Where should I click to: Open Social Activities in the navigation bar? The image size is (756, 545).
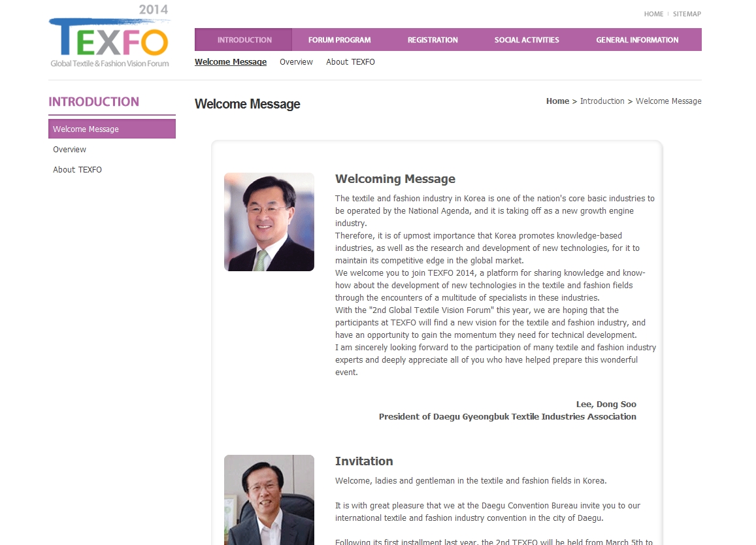tap(527, 40)
